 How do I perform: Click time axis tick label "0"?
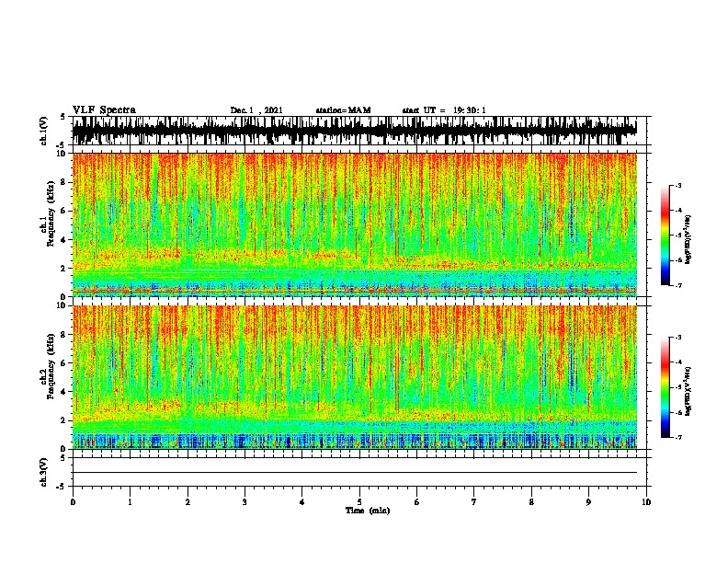click(x=73, y=502)
